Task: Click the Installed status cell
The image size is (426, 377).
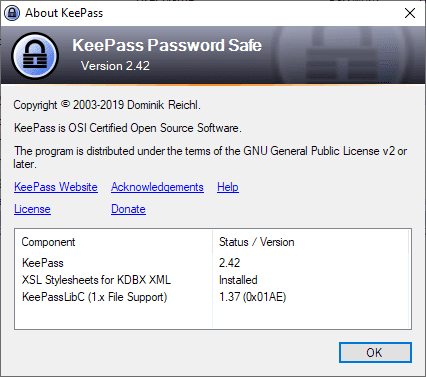Action: pyautogui.click(x=238, y=280)
